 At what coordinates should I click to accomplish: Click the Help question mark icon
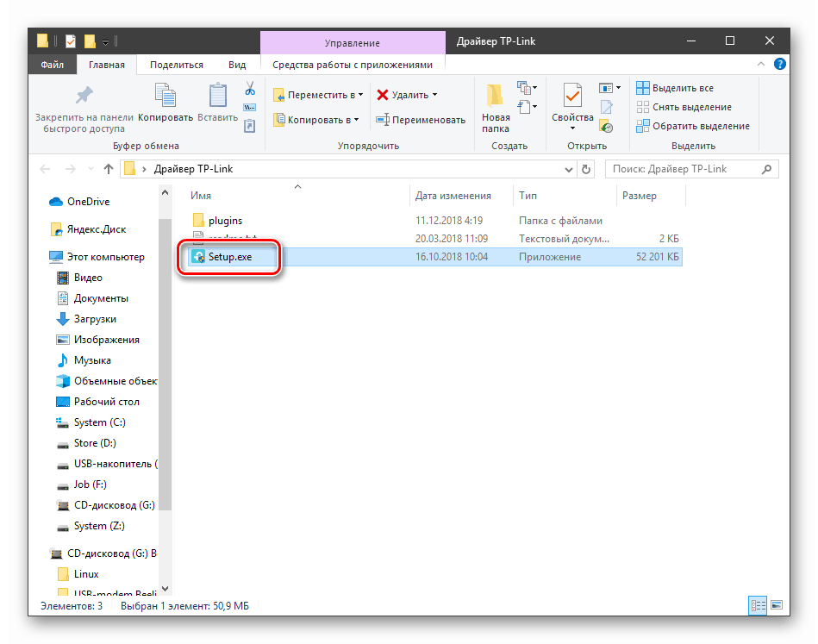click(x=779, y=64)
